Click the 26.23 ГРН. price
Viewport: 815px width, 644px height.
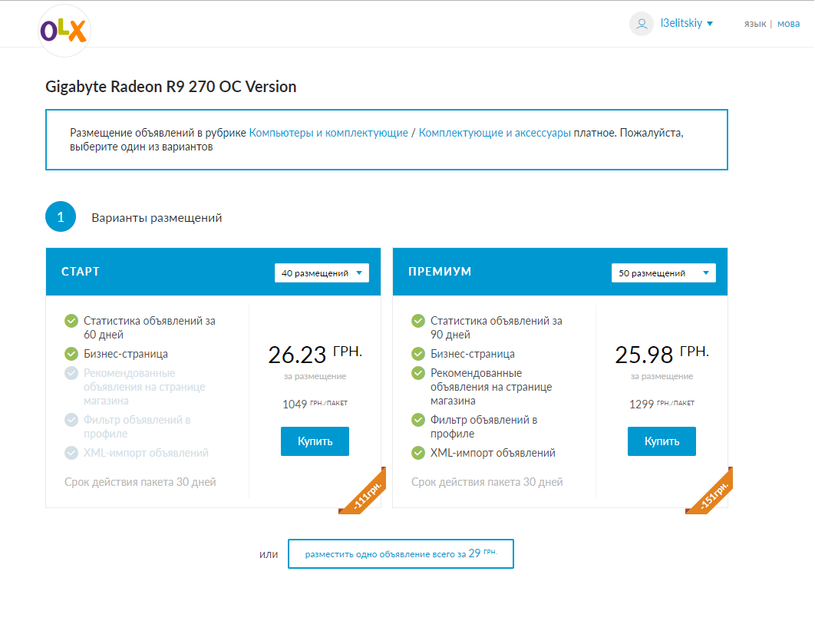tap(315, 354)
